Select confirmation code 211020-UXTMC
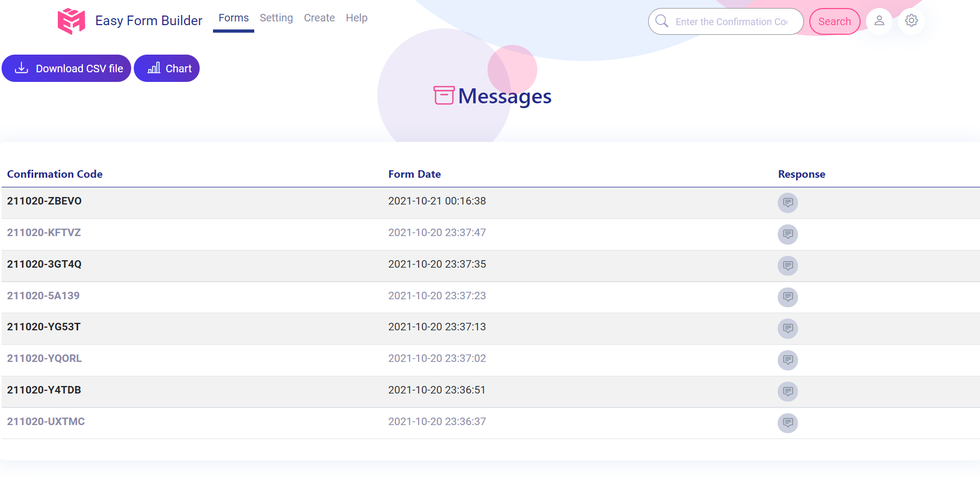 pyautogui.click(x=46, y=422)
